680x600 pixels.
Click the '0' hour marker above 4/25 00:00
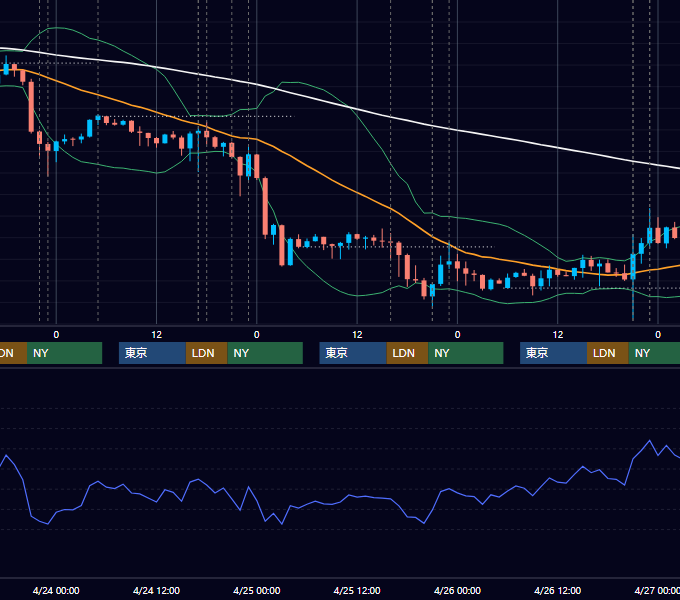tap(257, 335)
